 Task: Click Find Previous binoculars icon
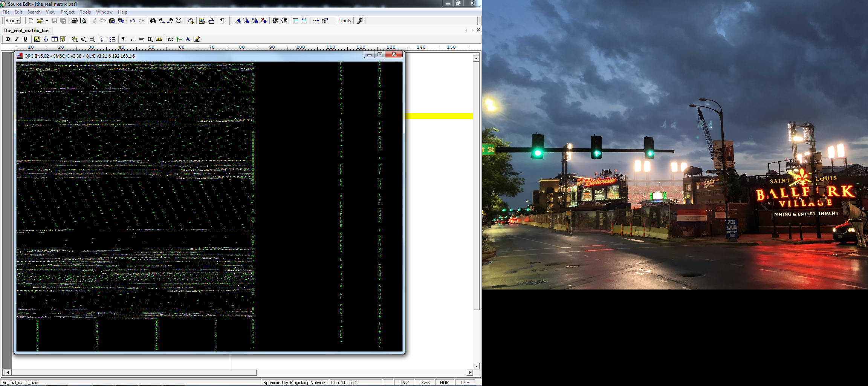pyautogui.click(x=170, y=21)
